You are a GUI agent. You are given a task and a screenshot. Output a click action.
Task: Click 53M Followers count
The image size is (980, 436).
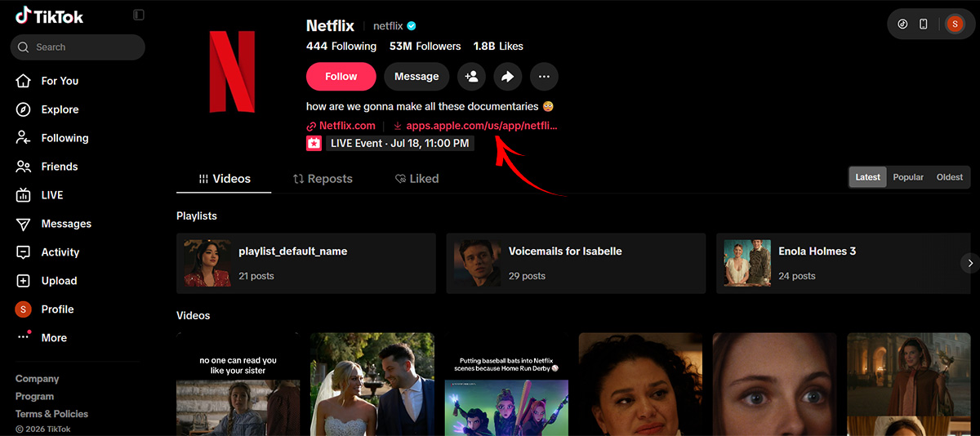(x=425, y=47)
